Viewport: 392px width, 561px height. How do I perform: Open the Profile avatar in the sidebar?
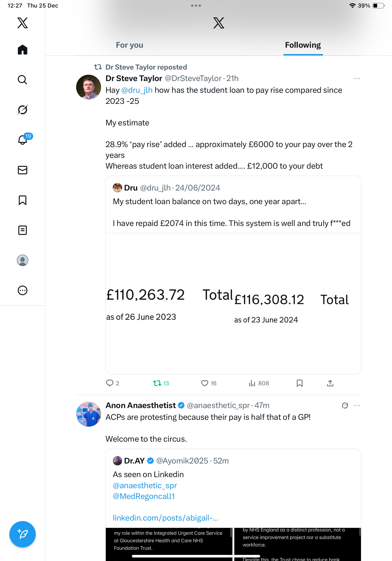23,260
